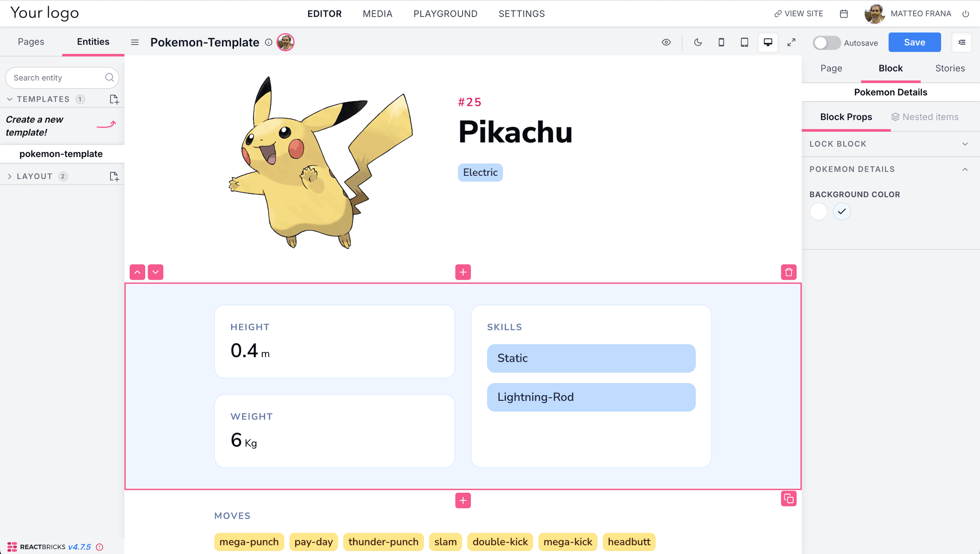980x554 pixels.
Task: Open fullscreen editing mode
Action: point(791,42)
